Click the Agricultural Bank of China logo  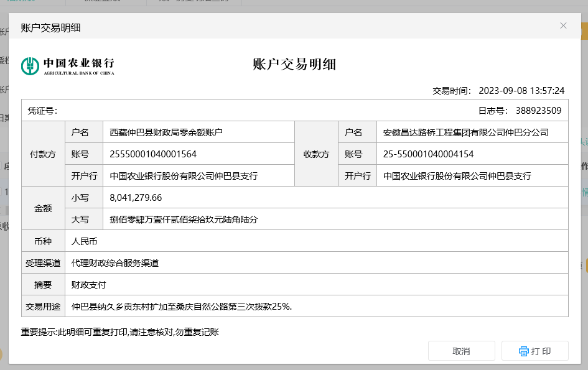point(68,65)
